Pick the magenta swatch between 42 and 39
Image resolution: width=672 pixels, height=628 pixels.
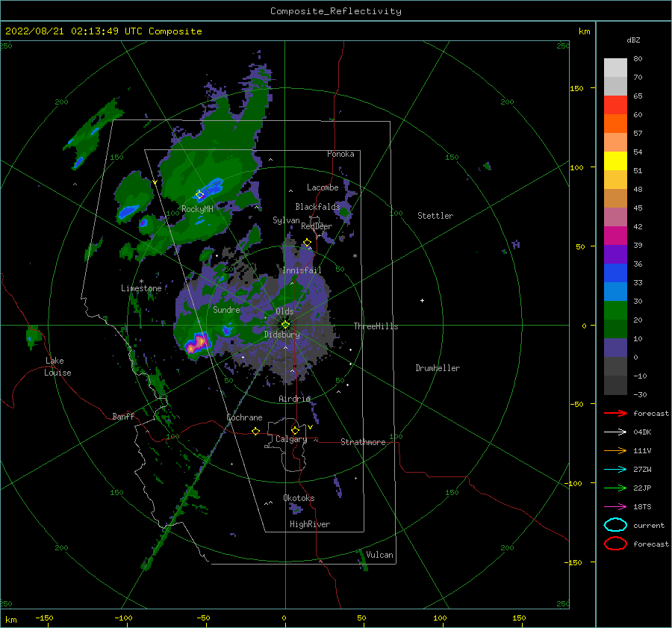coord(615,235)
